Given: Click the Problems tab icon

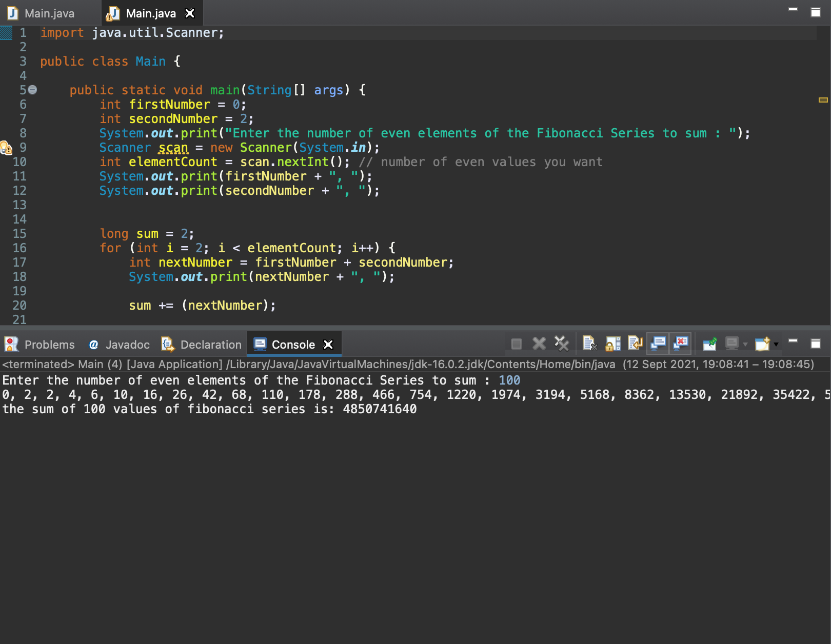Looking at the screenshot, I should [11, 344].
